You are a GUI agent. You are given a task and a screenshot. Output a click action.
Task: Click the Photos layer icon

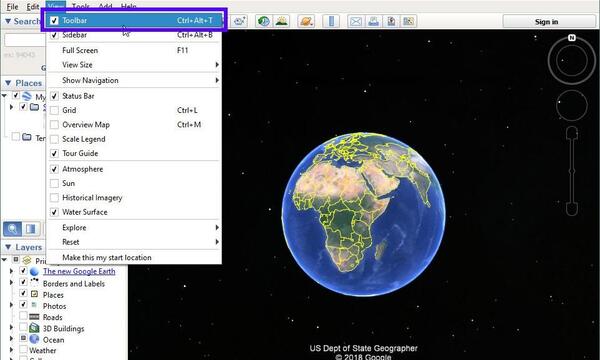34,305
